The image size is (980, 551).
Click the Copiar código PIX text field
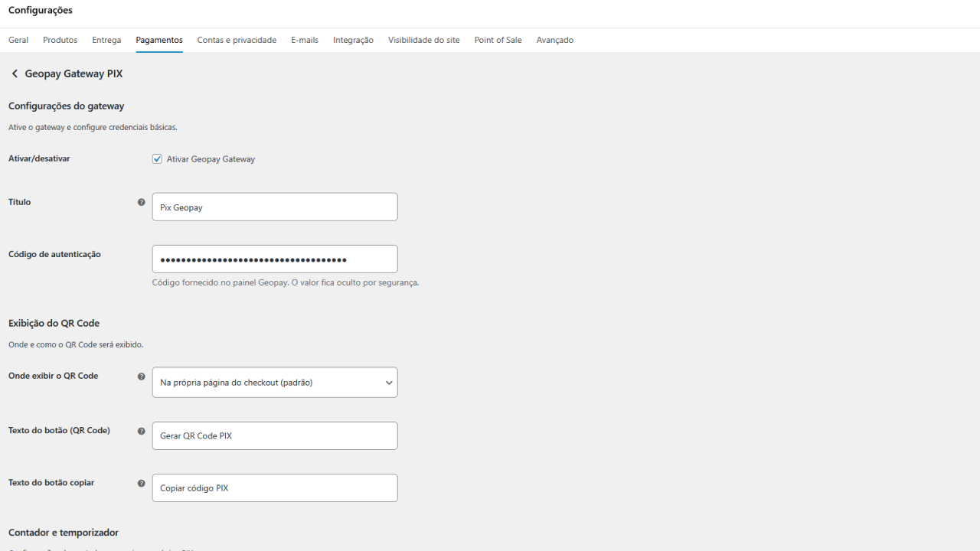275,487
